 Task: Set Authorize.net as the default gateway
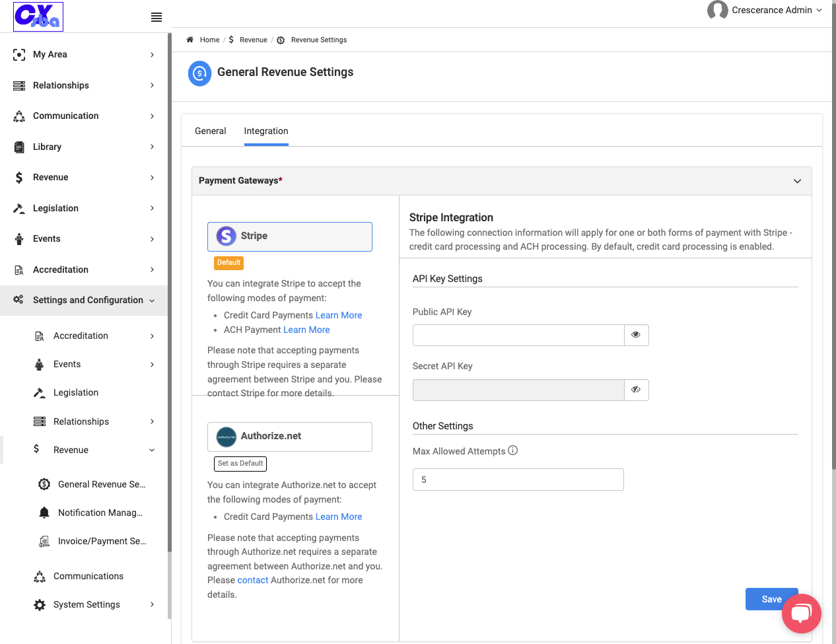click(x=240, y=464)
